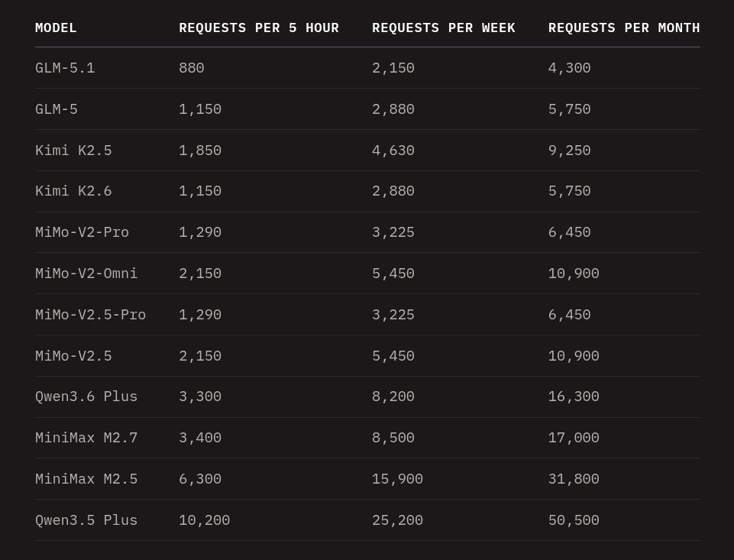
Task: Click the REQUESTS PER 5 HOUR header
Action: tap(259, 28)
